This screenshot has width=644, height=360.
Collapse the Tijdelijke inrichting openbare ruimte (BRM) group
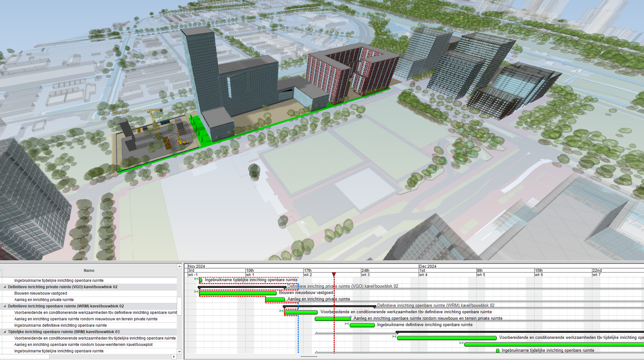5,332
